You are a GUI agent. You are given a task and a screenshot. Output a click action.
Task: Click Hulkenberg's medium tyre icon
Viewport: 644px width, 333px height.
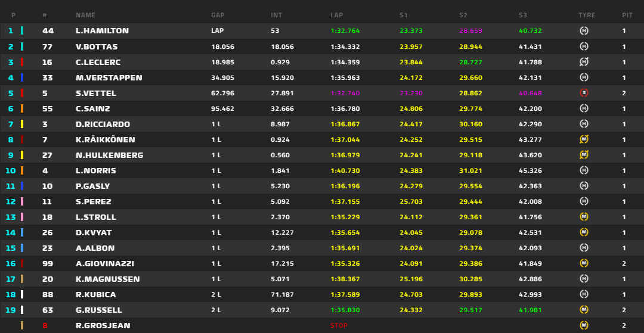coord(584,155)
